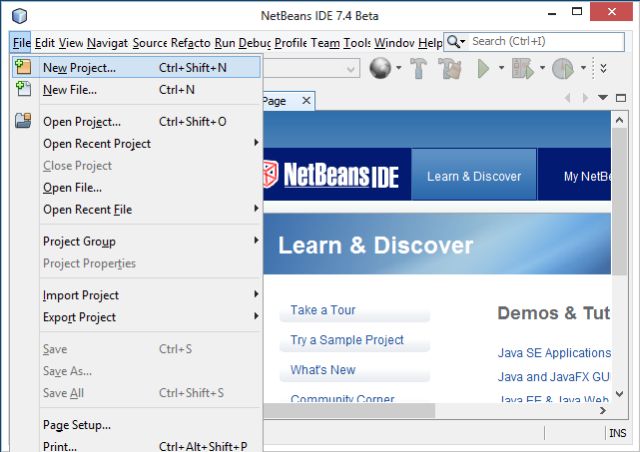Click the Open Project folder icon in menu
This screenshot has width=640, height=452.
pyautogui.click(x=23, y=121)
